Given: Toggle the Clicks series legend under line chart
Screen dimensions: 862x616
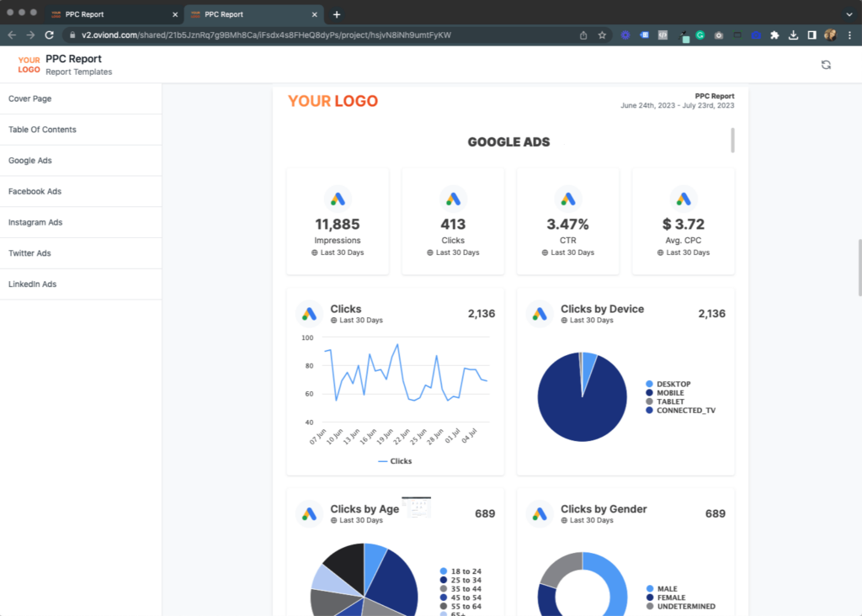Looking at the screenshot, I should [395, 461].
